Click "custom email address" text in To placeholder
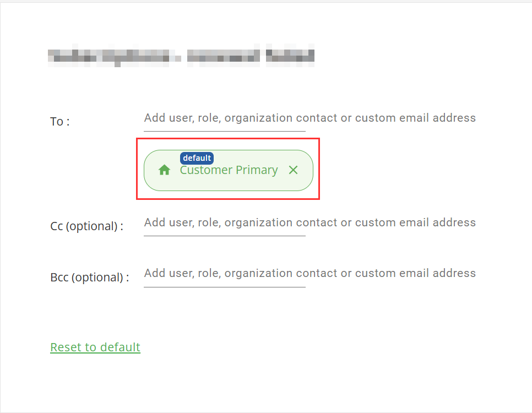The image size is (532, 413). 415,118
